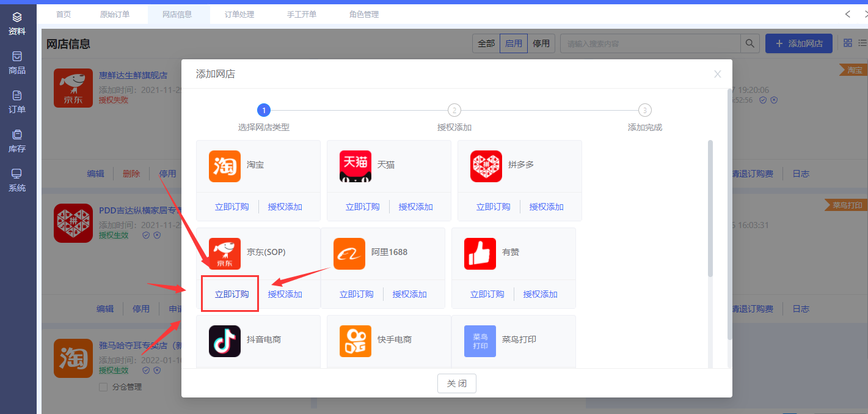The height and width of the screenshot is (414, 868).
Task: Click the 淘宝 logo of 雅马哈夺耳专卖店
Action: (73, 358)
